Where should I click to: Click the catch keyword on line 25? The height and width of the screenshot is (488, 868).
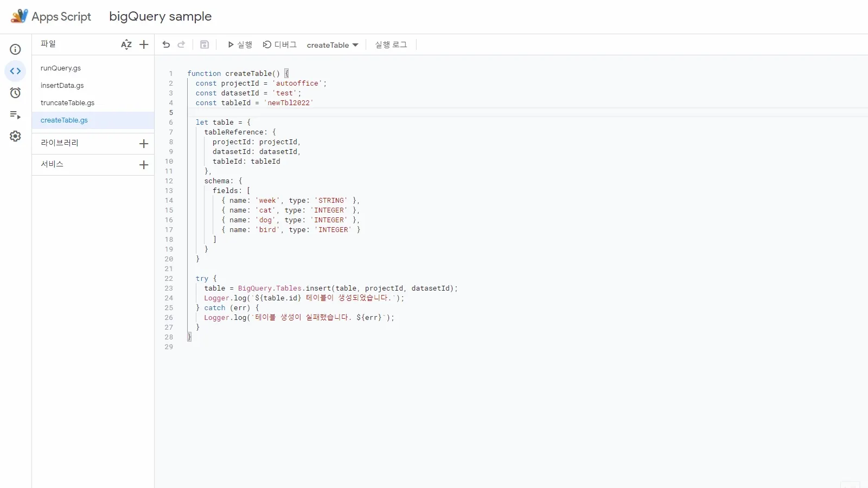pyautogui.click(x=215, y=308)
